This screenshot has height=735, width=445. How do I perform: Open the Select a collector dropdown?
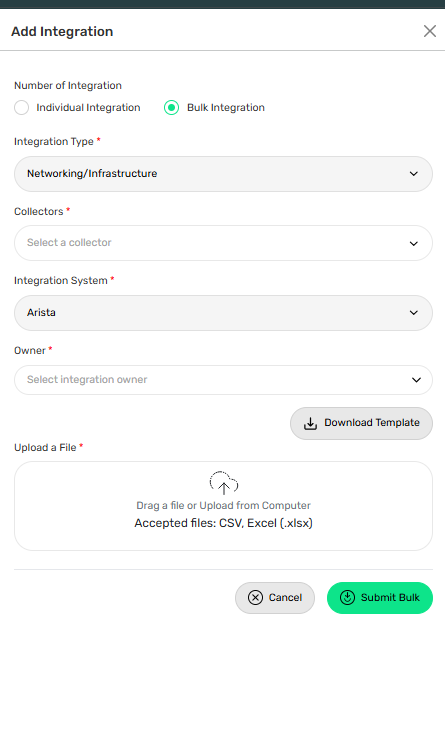click(223, 243)
